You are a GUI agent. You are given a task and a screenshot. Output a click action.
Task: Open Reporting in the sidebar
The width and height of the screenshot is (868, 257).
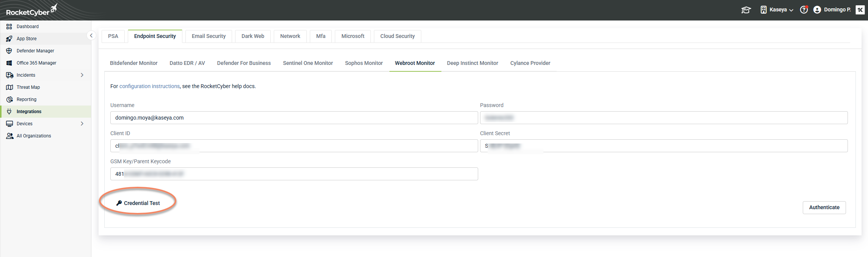click(x=46, y=99)
